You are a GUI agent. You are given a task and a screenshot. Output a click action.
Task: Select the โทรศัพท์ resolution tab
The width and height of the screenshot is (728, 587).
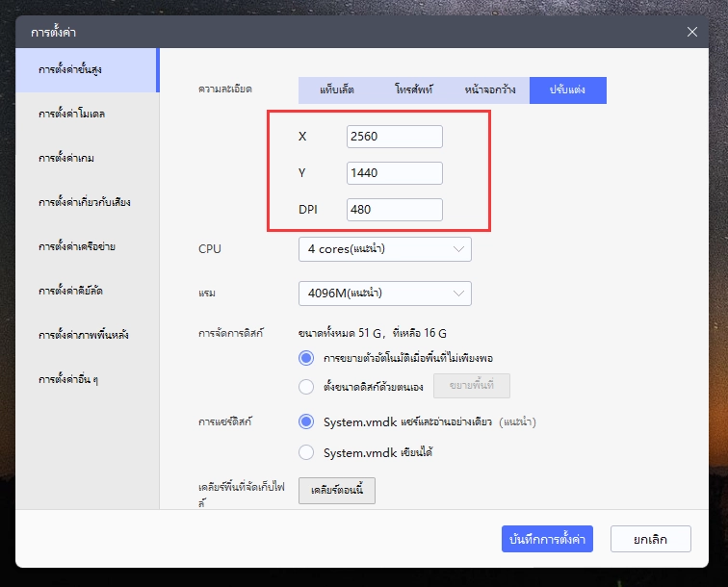coord(414,89)
